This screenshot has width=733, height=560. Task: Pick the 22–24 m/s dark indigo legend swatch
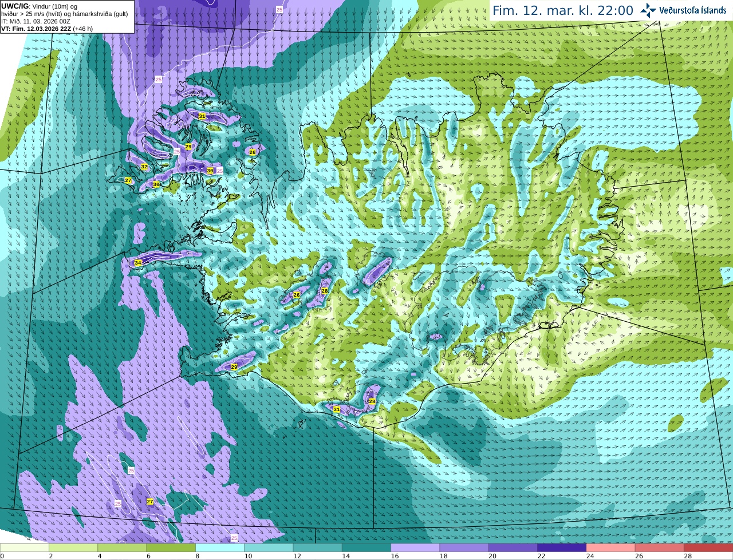point(562,548)
